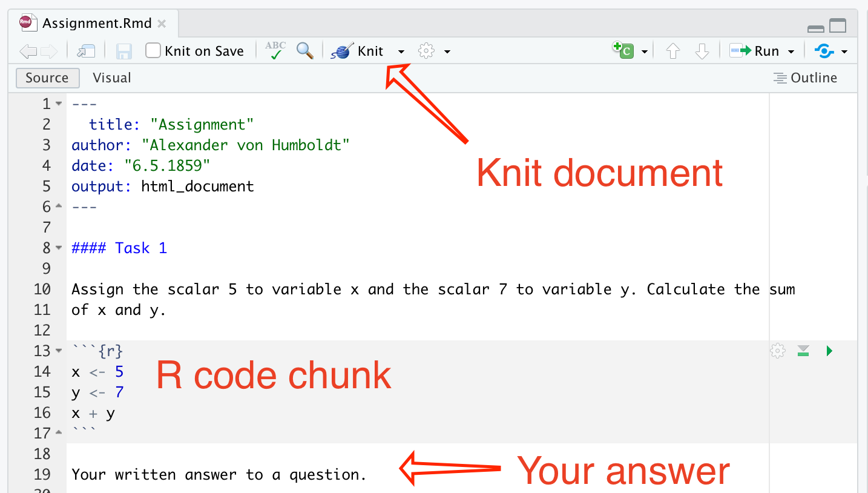Collapse the Task 1 section fold arrow
Viewport: 868px width, 493px height.
tap(59, 248)
